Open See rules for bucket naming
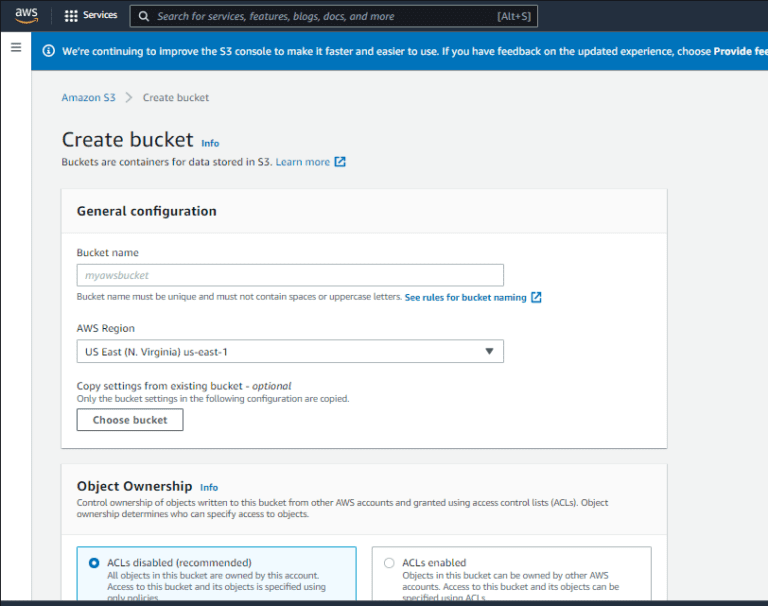The image size is (768, 606). [x=465, y=297]
